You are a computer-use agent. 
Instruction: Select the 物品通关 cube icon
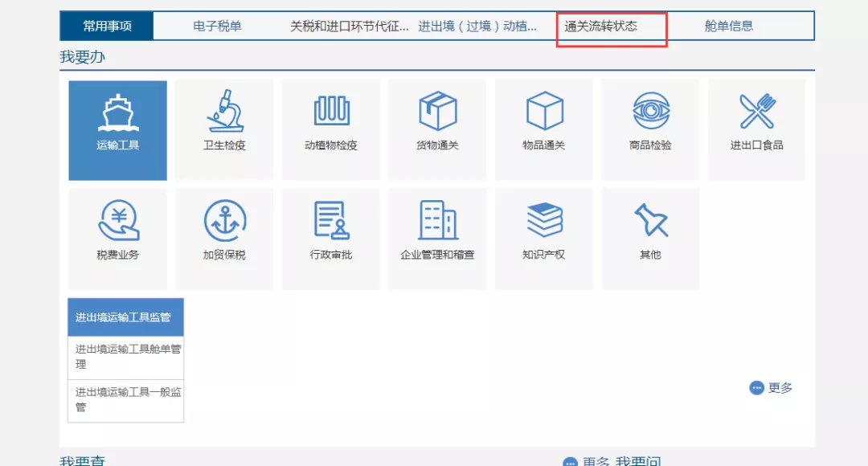[544, 129]
